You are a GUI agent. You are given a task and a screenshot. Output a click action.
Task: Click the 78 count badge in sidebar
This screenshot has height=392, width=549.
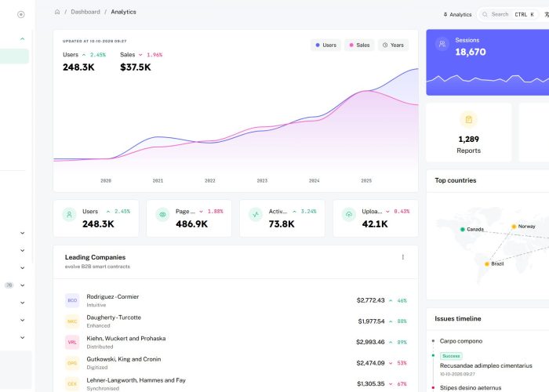coord(9,285)
